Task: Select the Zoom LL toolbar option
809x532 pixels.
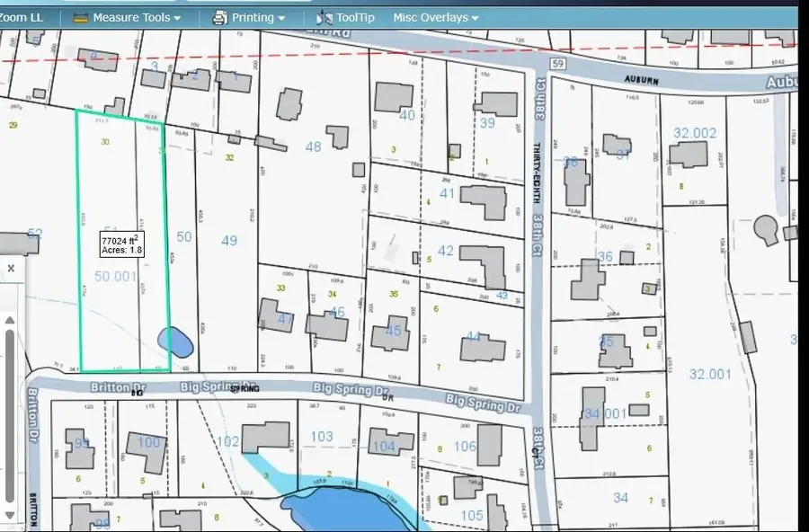Action: (x=22, y=17)
